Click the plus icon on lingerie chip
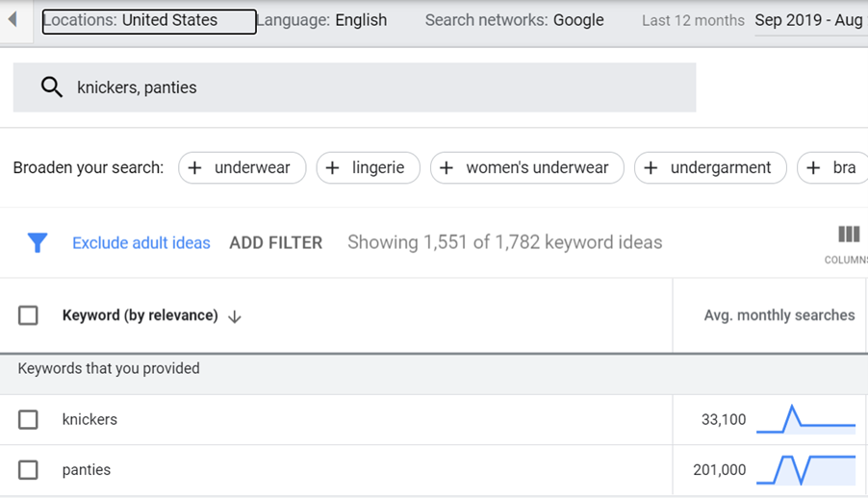The width and height of the screenshot is (868, 498). (x=332, y=167)
